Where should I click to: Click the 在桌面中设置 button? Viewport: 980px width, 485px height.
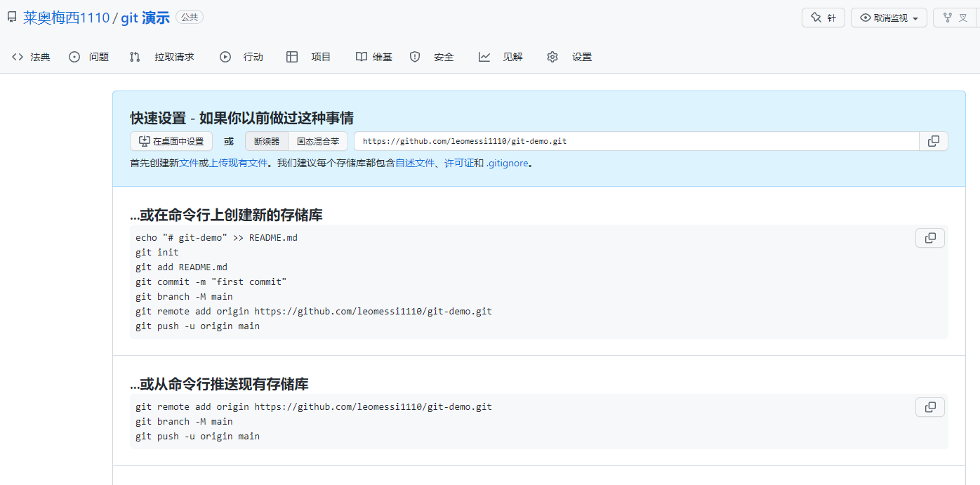[x=171, y=141]
